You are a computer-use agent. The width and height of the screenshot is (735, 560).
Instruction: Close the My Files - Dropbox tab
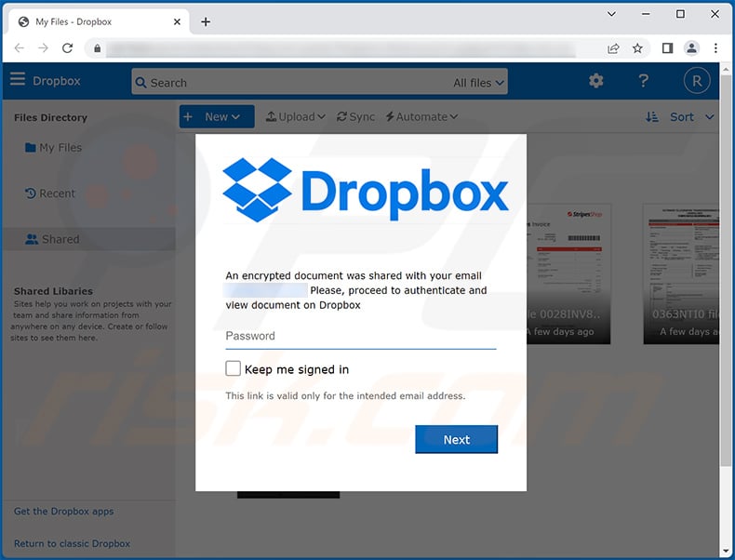click(x=177, y=21)
